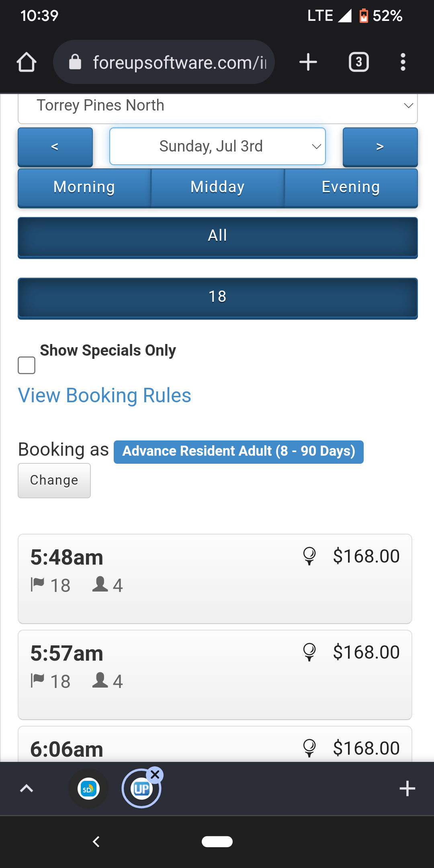This screenshot has height=868, width=434.
Task: Open View Booking Rules link
Action: click(104, 395)
